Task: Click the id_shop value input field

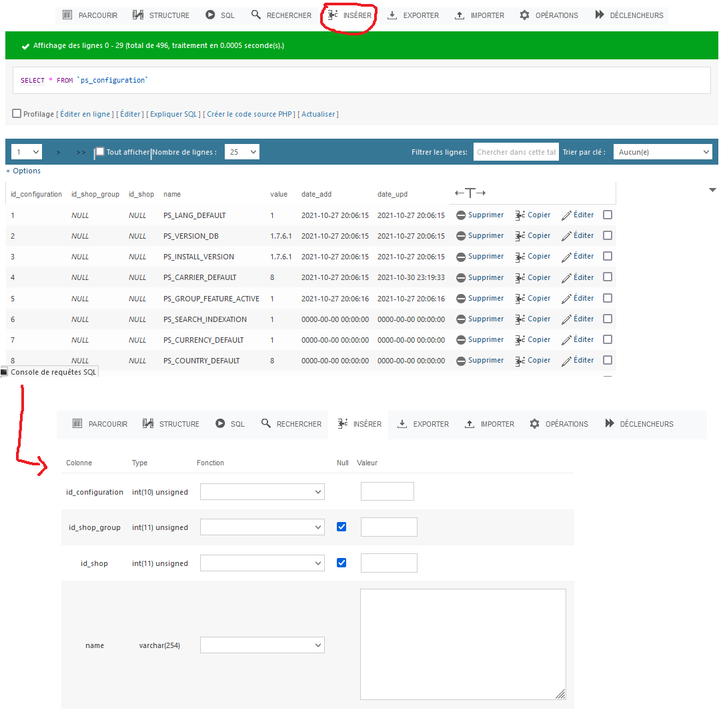Action: coord(389,563)
